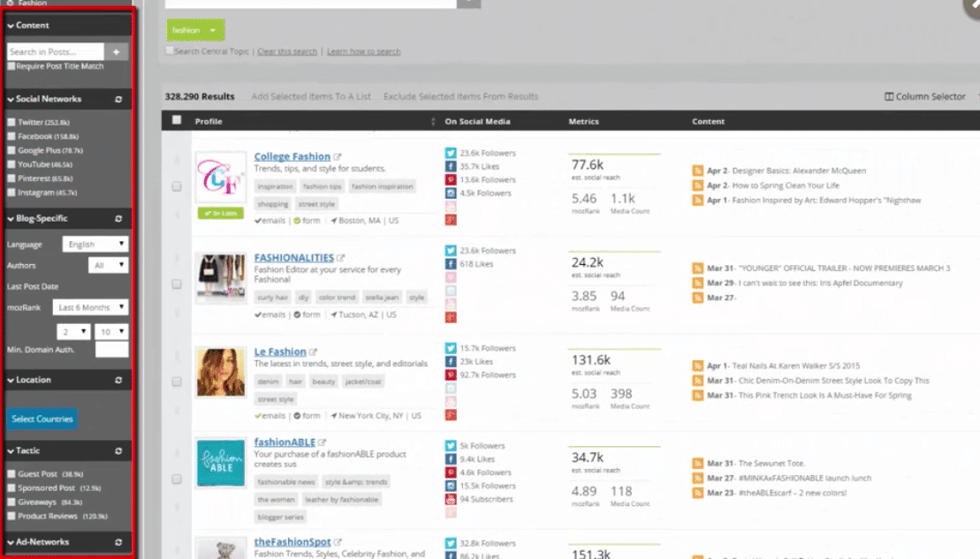Click College Fashion Pinterest icon
The image size is (980, 559).
coord(451,180)
